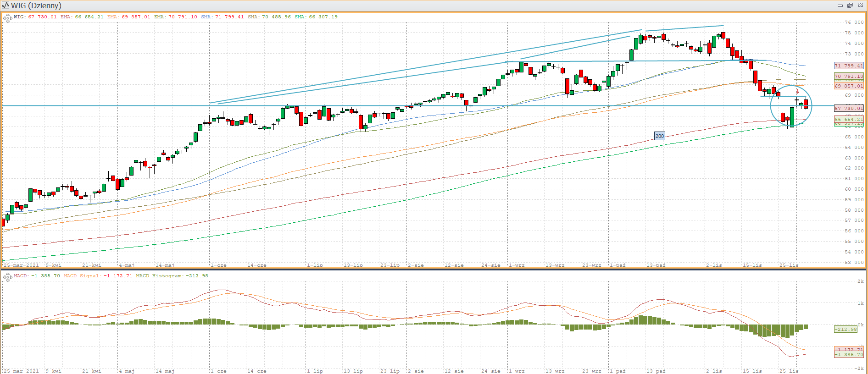This screenshot has width=868, height=374.
Task: Restore the chart window with restore button
Action: click(850, 5)
